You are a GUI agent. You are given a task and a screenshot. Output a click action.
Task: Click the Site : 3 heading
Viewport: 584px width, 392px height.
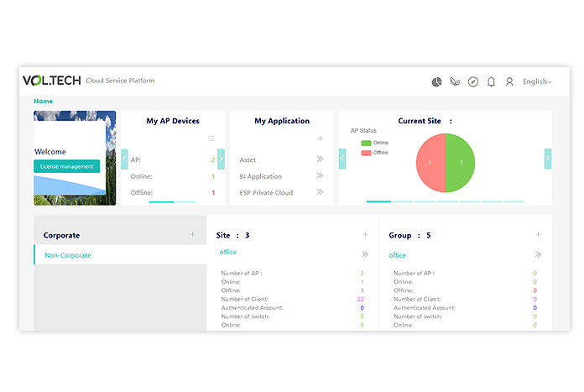point(232,235)
